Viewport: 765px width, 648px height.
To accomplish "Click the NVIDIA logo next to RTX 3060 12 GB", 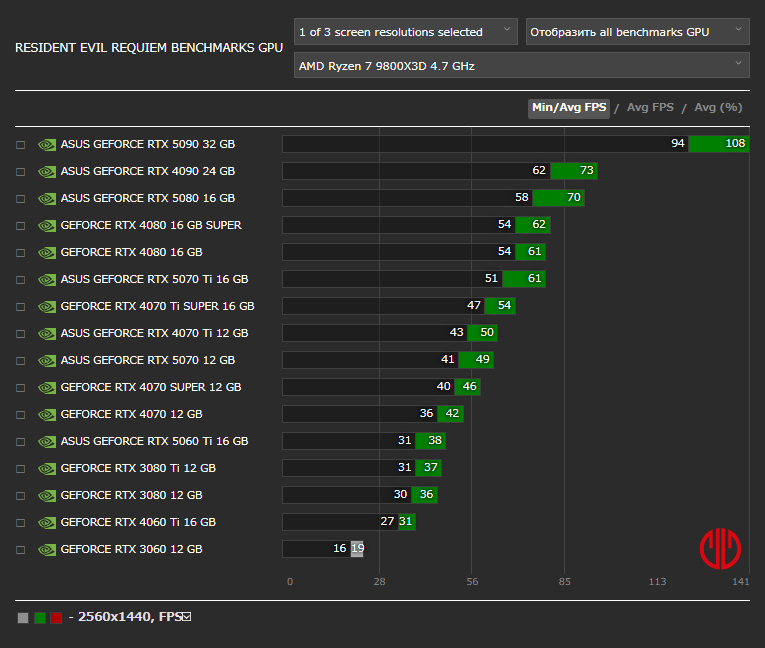I will pyautogui.click(x=47, y=549).
